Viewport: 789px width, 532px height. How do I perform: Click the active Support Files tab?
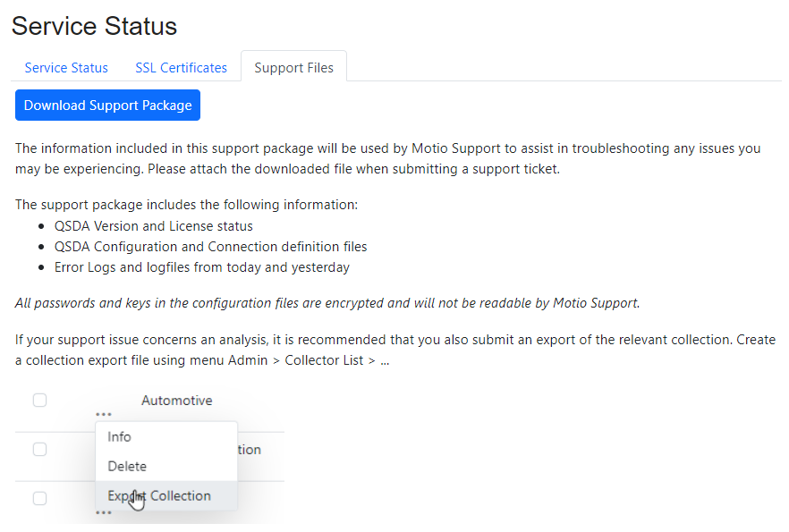coord(293,67)
